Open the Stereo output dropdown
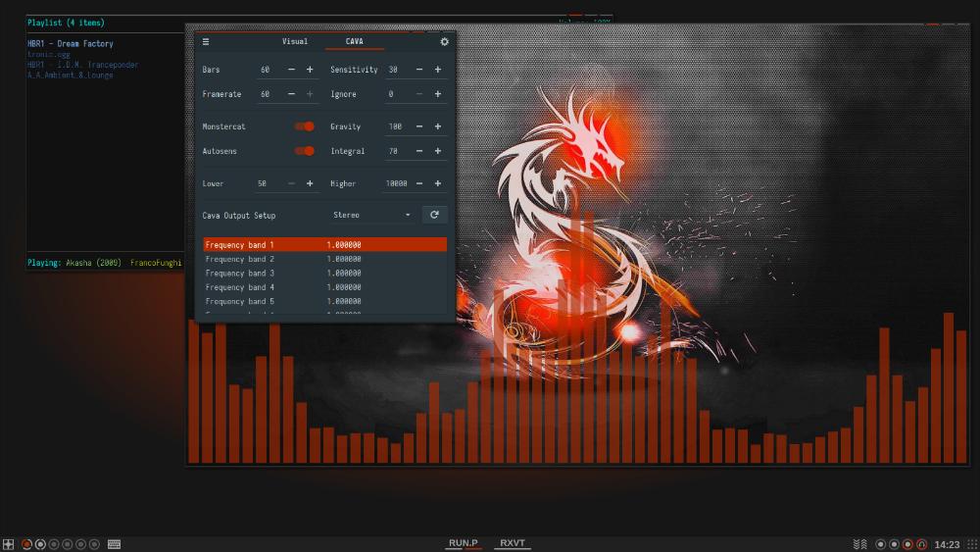Image resolution: width=980 pixels, height=552 pixels. point(371,215)
